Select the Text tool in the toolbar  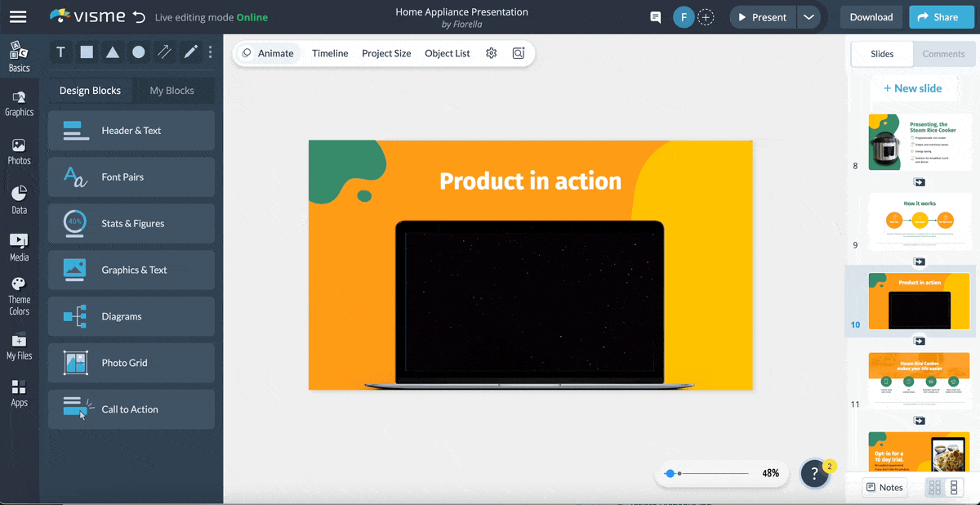(60, 51)
